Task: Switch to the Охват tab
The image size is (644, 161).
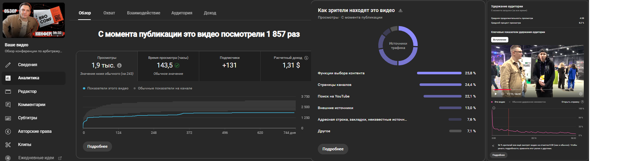Action: pyautogui.click(x=109, y=13)
